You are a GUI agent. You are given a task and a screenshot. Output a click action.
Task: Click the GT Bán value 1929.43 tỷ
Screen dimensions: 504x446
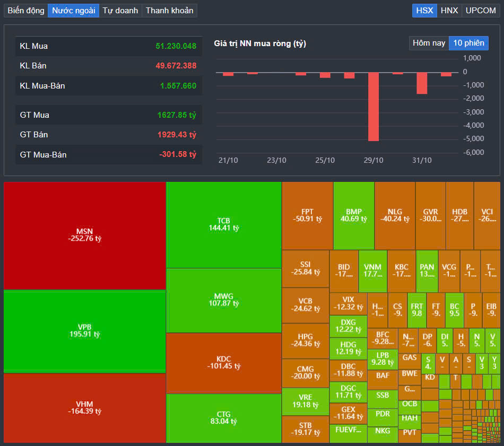(x=177, y=135)
